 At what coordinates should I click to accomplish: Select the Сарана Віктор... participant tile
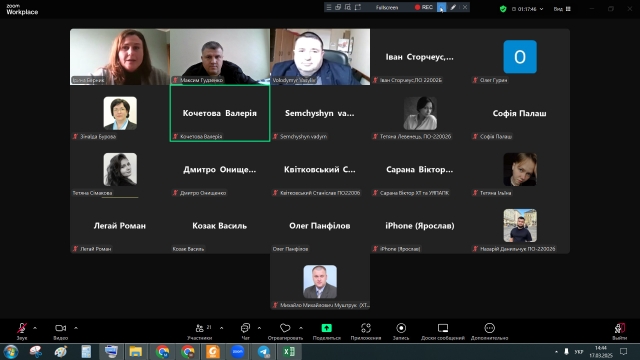[420, 169]
